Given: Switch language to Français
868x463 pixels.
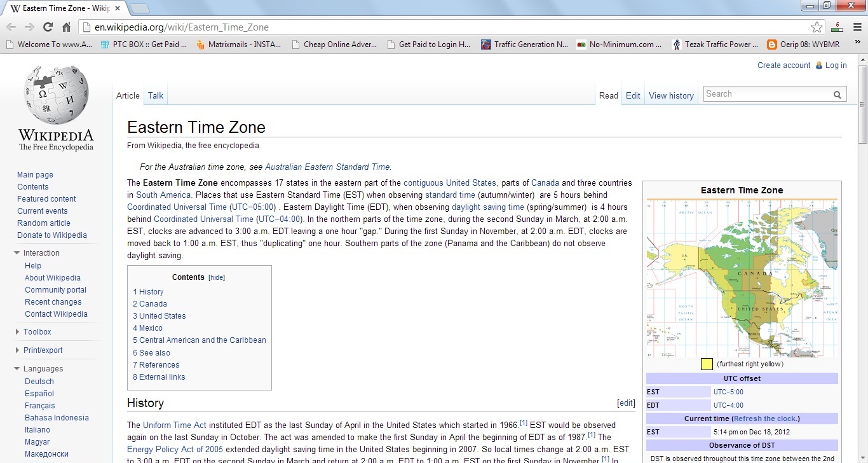Looking at the screenshot, I should 40,406.
